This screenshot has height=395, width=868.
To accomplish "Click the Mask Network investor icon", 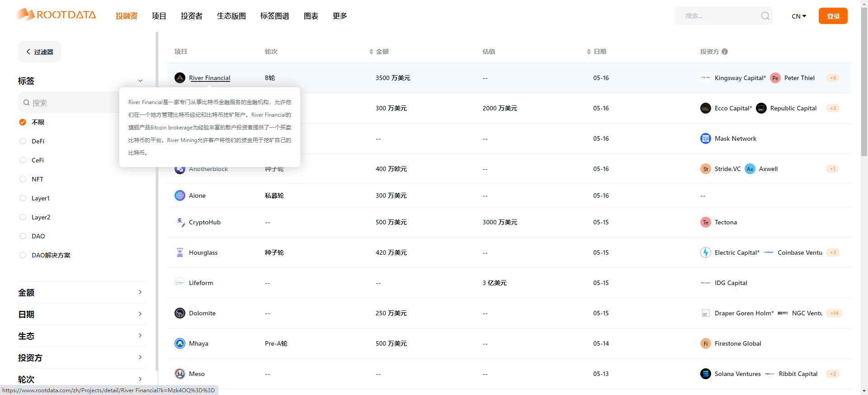I will pos(705,138).
